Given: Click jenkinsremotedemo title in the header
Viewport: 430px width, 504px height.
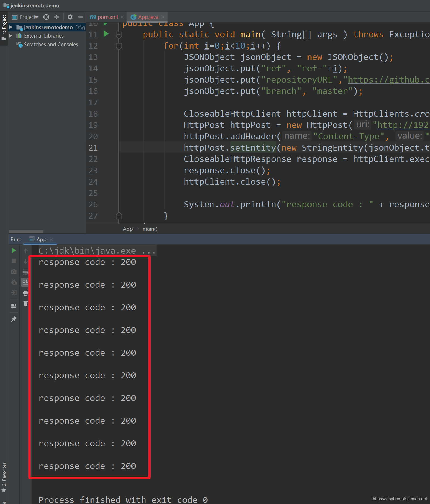Looking at the screenshot, I should pos(35,5).
